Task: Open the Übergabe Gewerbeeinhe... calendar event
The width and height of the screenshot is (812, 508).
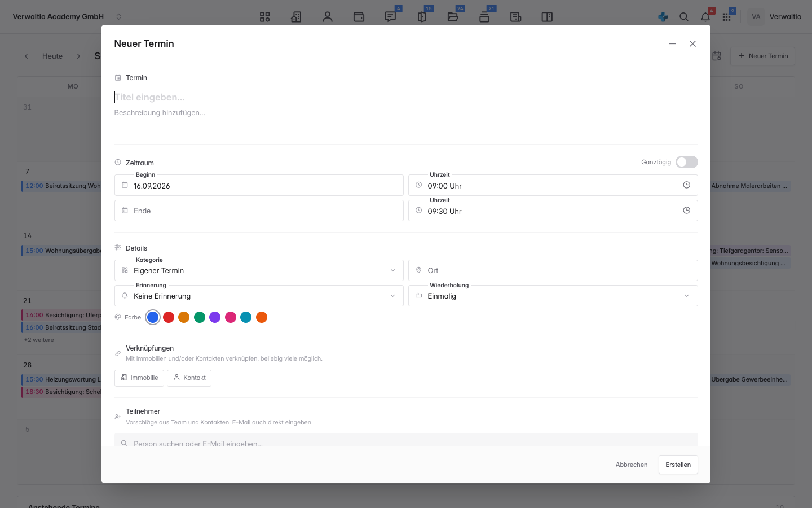Action: 750,379
